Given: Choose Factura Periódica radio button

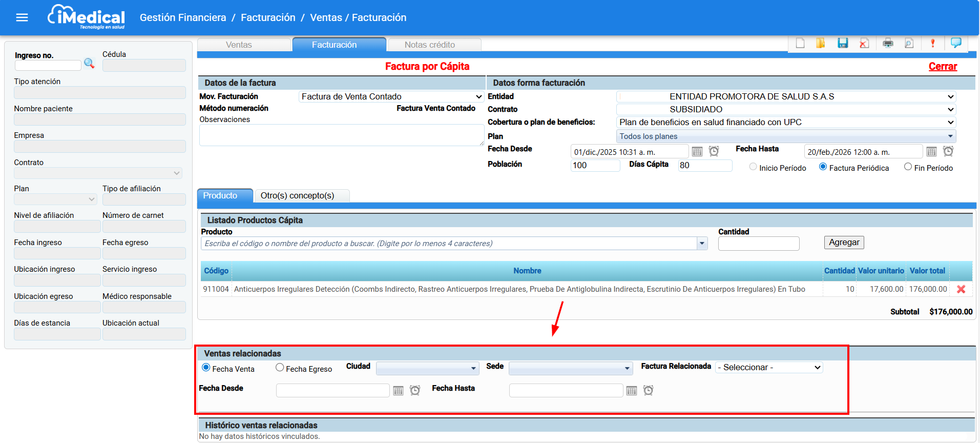Looking at the screenshot, I should pyautogui.click(x=823, y=167).
